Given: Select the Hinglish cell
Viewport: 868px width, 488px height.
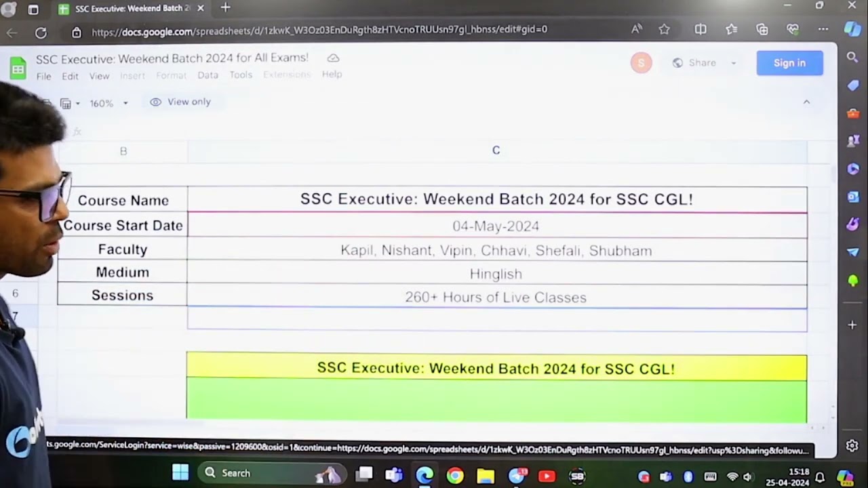Looking at the screenshot, I should click(496, 274).
